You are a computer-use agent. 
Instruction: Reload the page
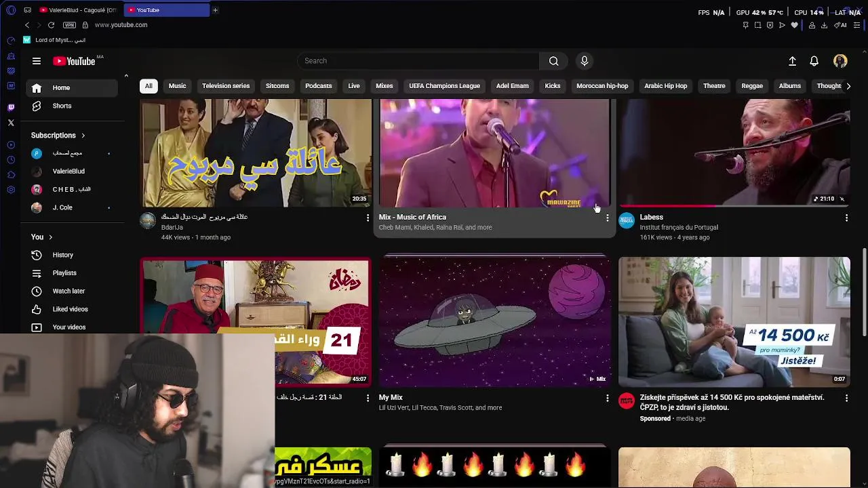coord(51,25)
